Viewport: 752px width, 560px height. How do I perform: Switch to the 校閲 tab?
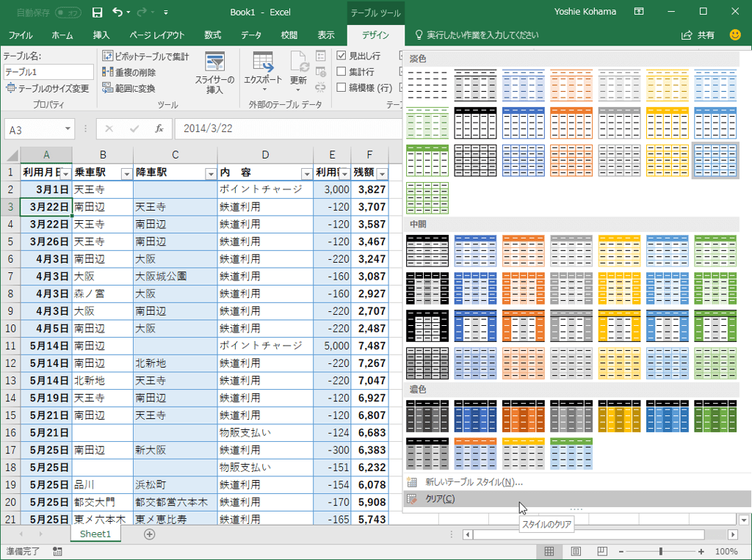[289, 35]
